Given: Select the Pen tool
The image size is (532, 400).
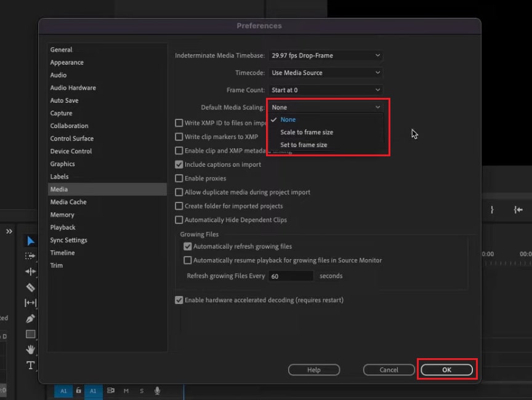Looking at the screenshot, I should click(30, 318).
